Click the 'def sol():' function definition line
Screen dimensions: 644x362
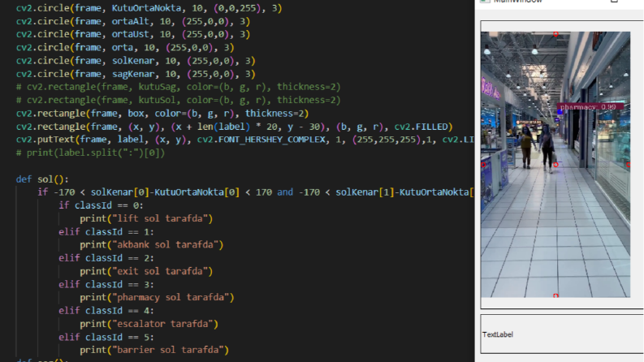(x=42, y=179)
